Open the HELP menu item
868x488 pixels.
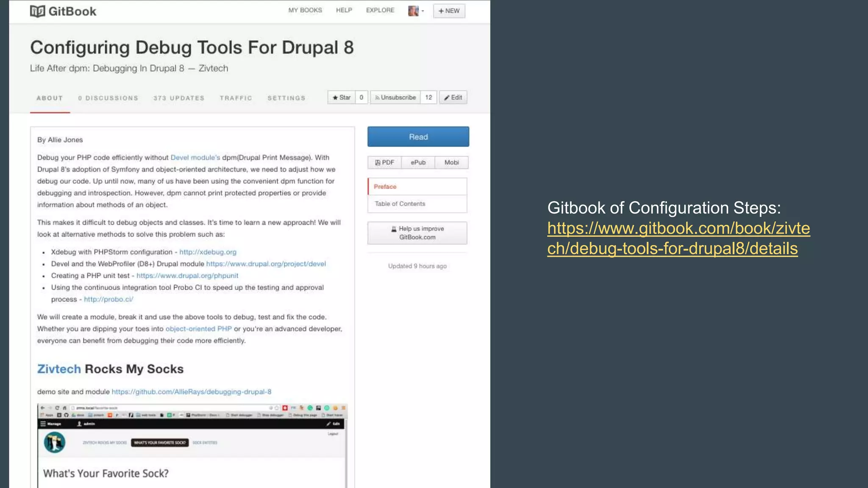click(344, 10)
